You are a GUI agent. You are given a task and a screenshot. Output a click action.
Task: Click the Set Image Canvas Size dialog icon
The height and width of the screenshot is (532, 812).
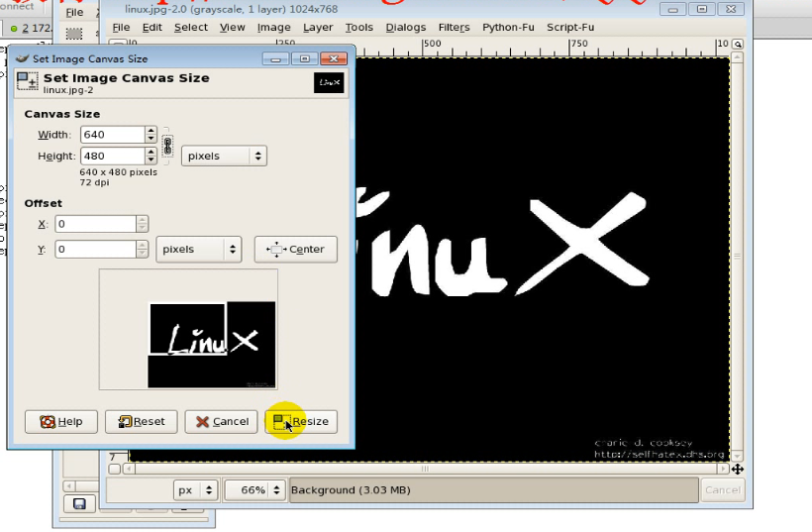click(x=28, y=82)
